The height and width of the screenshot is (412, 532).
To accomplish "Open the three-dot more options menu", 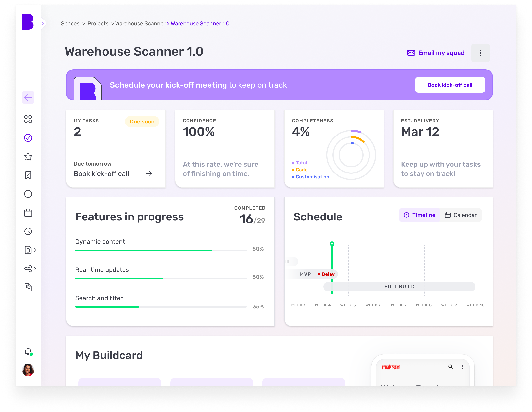I will [x=480, y=53].
